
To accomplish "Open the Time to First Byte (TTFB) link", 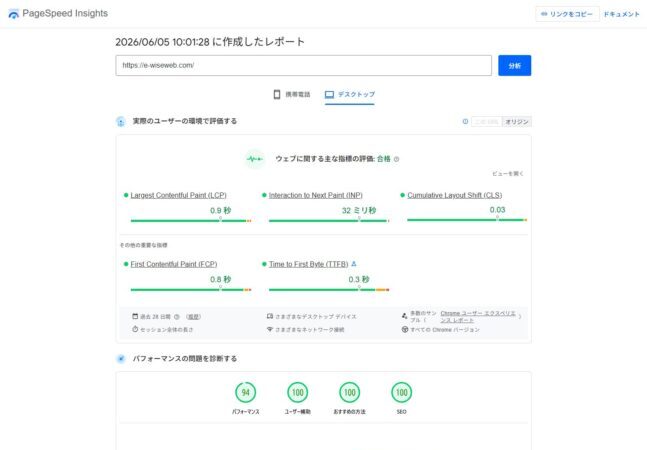I will pos(309,264).
